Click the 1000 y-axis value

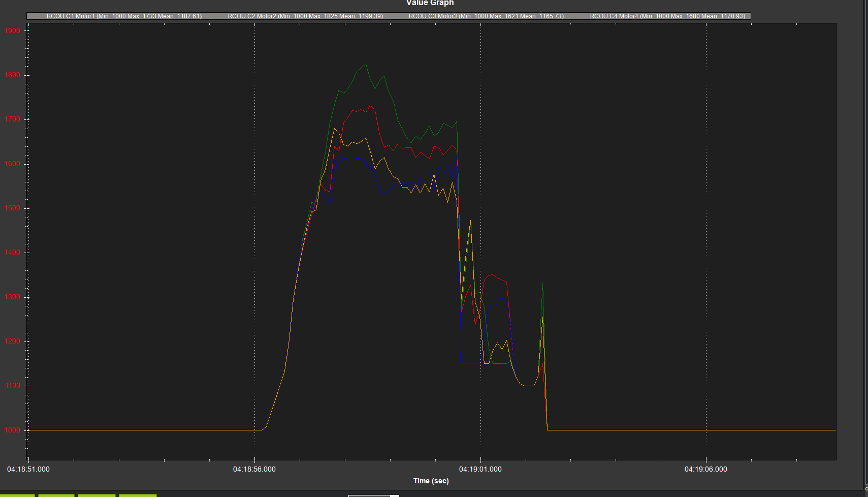coord(13,430)
